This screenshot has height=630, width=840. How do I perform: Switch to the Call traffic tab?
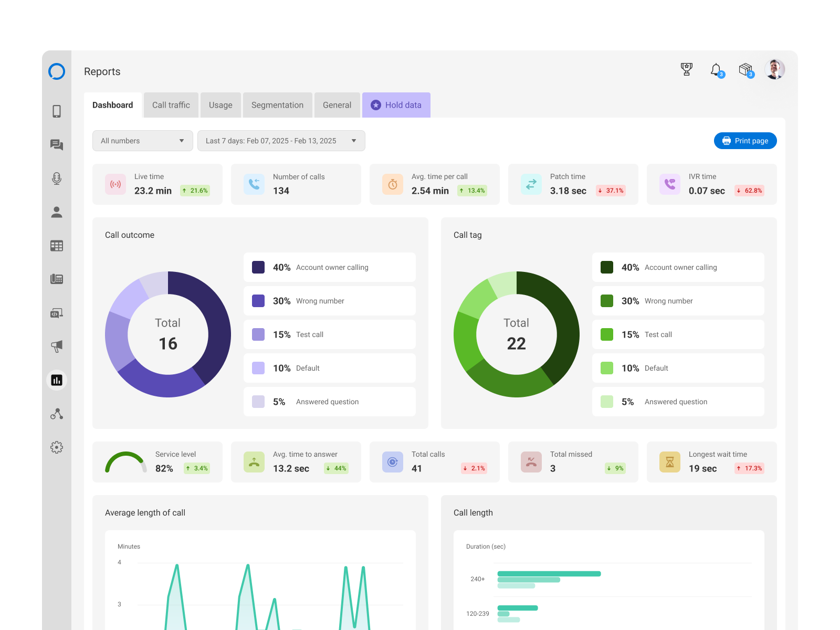(x=171, y=105)
